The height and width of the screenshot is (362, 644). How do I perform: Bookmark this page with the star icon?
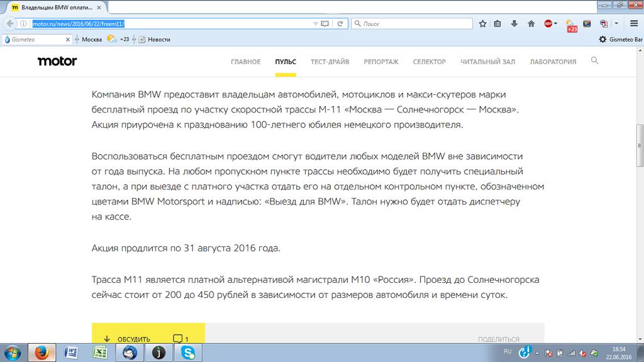[x=482, y=24]
